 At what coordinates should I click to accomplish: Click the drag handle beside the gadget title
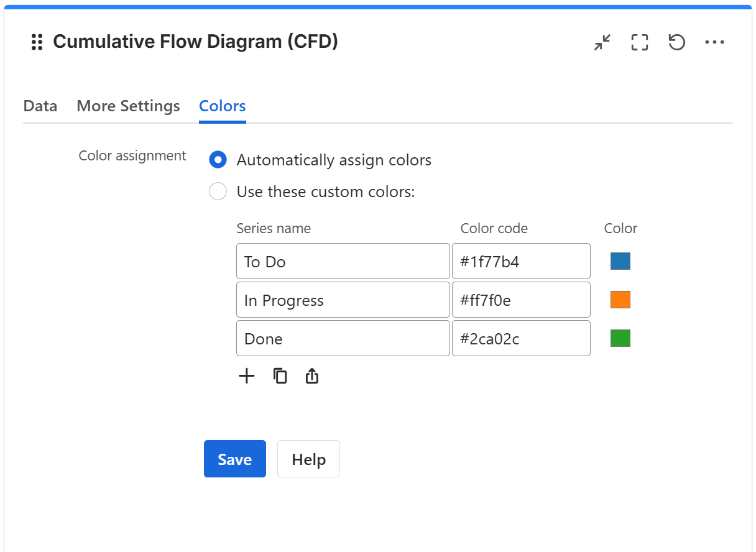pos(36,42)
